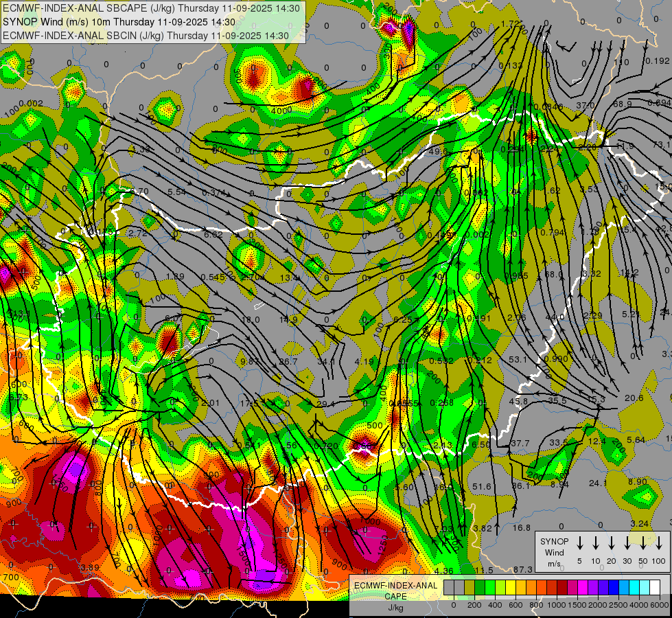Click the 26.7 value on map
Screen dimensions: 672x618
[x=288, y=362]
